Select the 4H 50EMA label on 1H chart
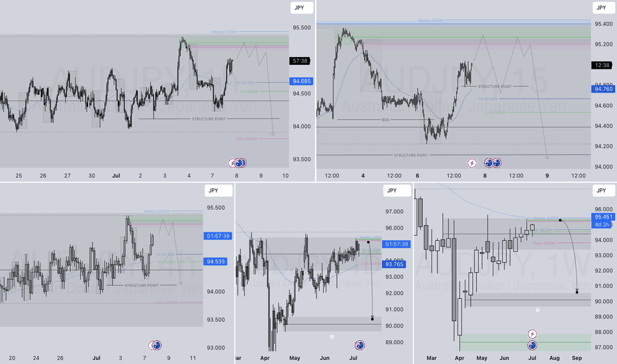617x364 pixels. pos(249,92)
